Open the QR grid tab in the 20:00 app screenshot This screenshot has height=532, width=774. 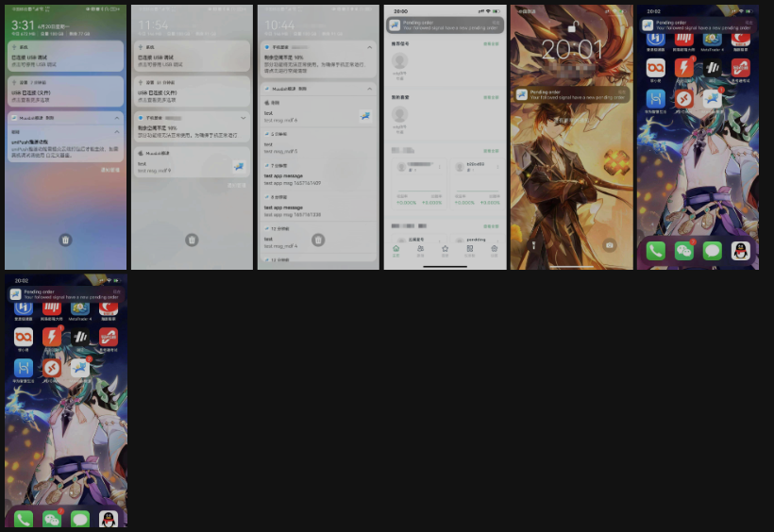tap(469, 251)
